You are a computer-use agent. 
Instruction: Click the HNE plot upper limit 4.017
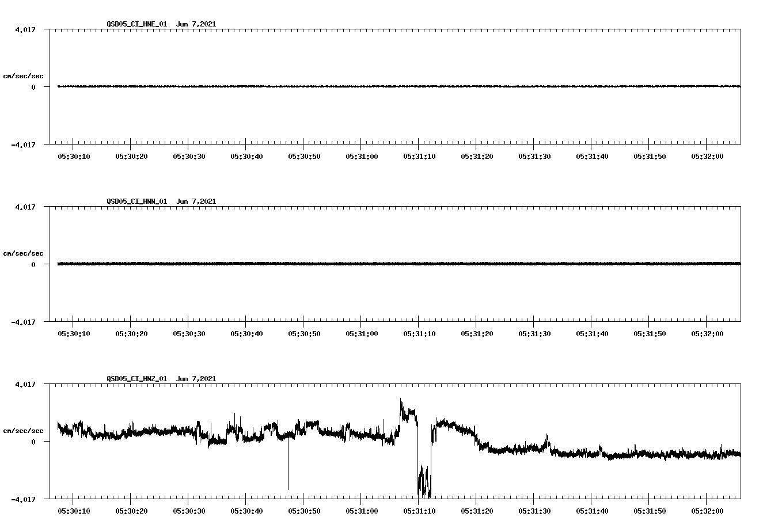coord(25,29)
